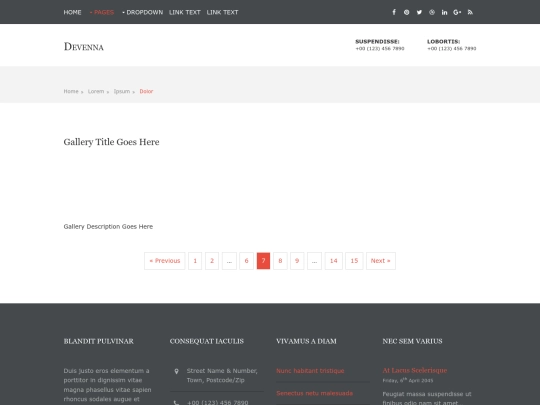540x405 pixels.
Task: Click the footer +00 (123) 456 7890 number
Action: click(217, 402)
